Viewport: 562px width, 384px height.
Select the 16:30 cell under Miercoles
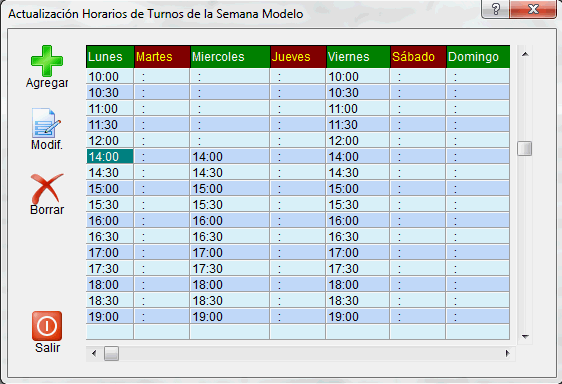tap(230, 237)
